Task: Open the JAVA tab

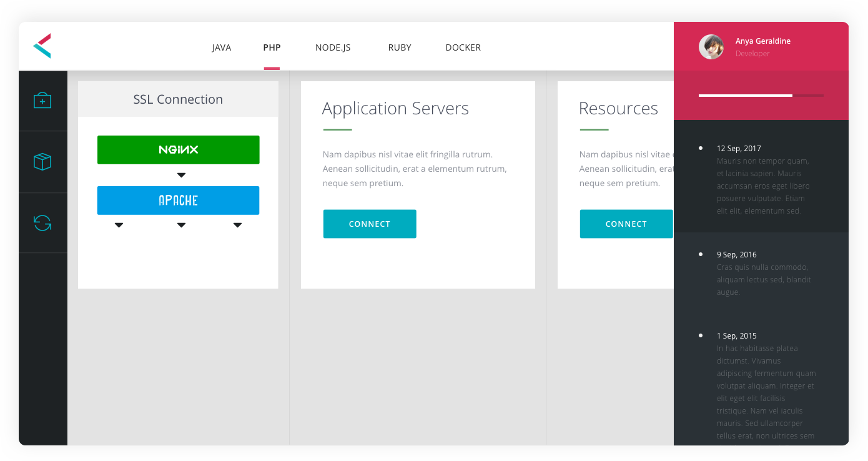Action: [x=222, y=47]
